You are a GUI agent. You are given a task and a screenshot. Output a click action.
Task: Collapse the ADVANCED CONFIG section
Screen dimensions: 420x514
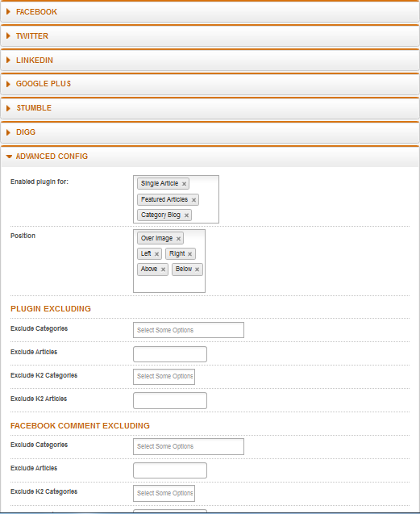click(x=210, y=157)
